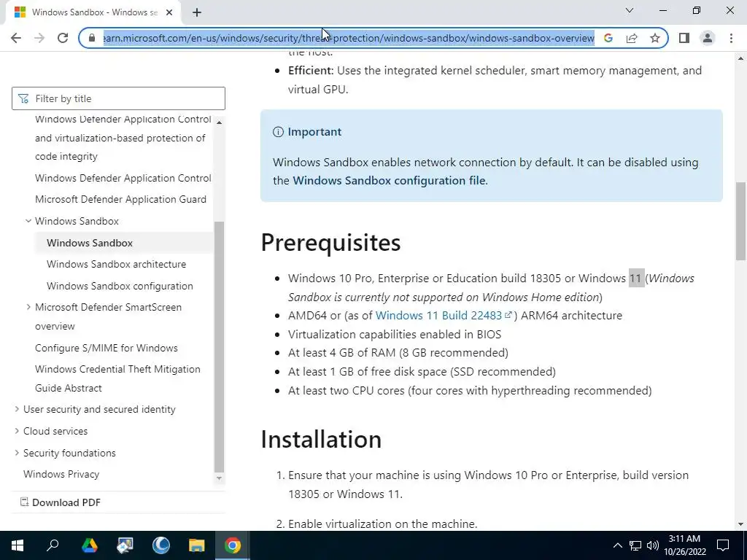The height and width of the screenshot is (560, 747).
Task: Launch Google Drive from taskbar
Action: [89, 545]
